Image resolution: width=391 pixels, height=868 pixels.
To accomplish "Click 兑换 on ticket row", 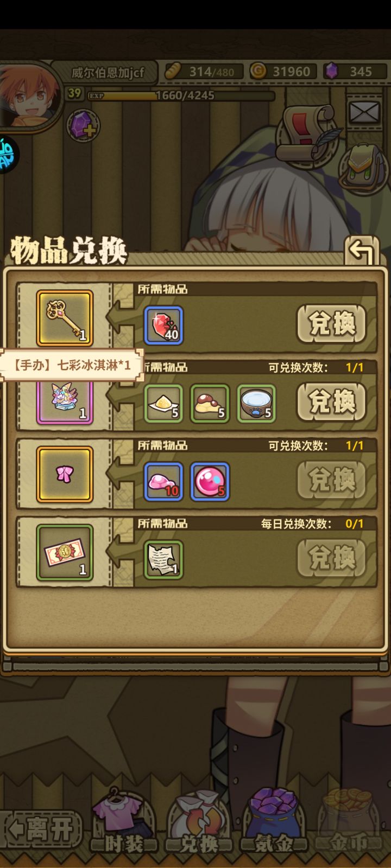I will tap(332, 558).
